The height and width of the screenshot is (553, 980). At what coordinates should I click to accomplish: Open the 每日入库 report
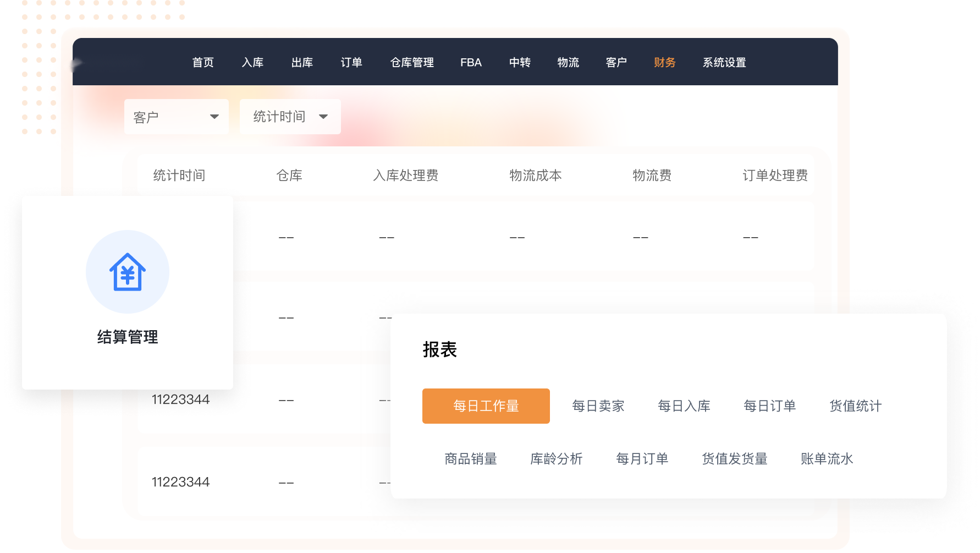coord(684,406)
